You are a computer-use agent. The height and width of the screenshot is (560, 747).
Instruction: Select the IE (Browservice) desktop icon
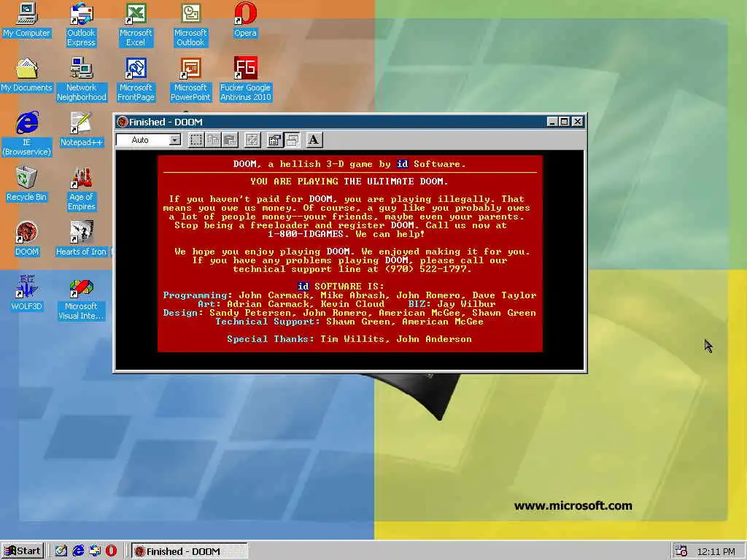click(x=26, y=134)
